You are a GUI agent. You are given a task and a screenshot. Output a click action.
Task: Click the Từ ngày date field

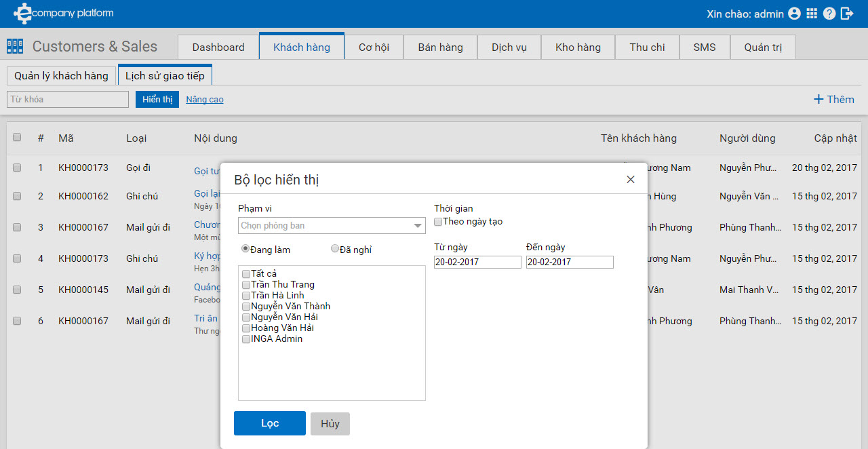pyautogui.click(x=477, y=262)
